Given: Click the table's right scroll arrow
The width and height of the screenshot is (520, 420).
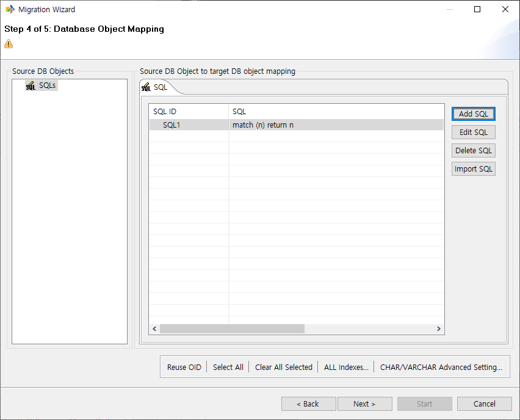Looking at the screenshot, I should (438, 329).
